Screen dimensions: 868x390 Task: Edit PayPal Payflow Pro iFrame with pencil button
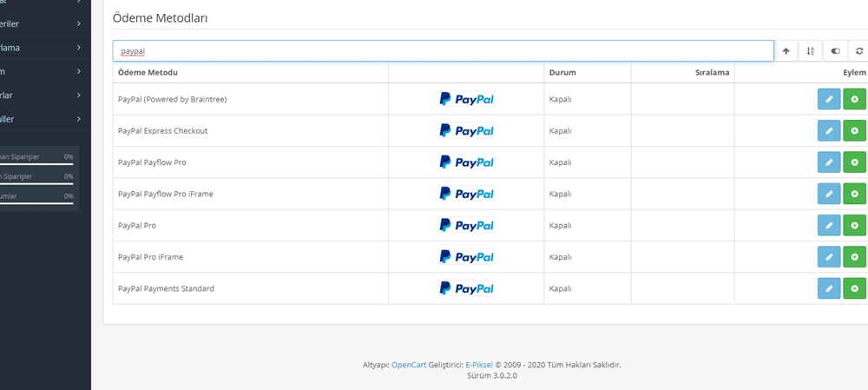pos(829,194)
